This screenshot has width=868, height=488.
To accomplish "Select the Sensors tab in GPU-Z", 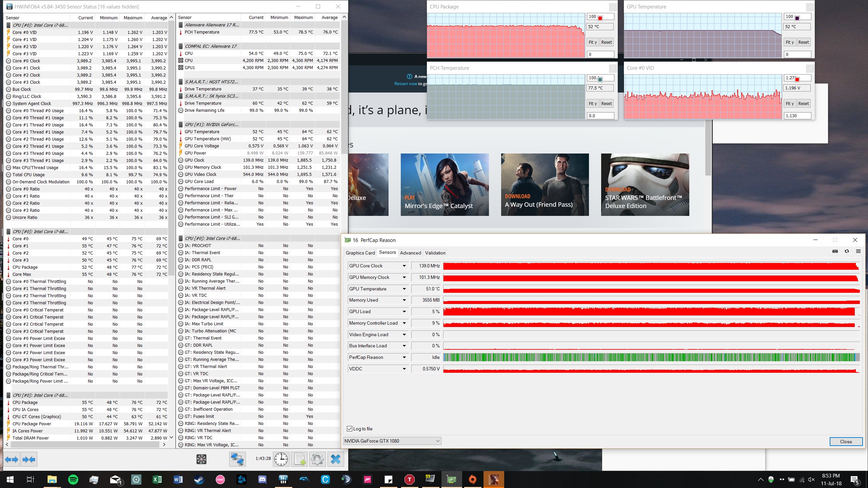I will [x=387, y=252].
